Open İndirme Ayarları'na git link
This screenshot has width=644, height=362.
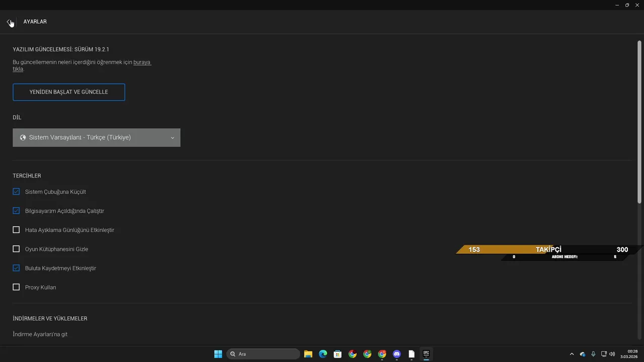tap(40, 334)
